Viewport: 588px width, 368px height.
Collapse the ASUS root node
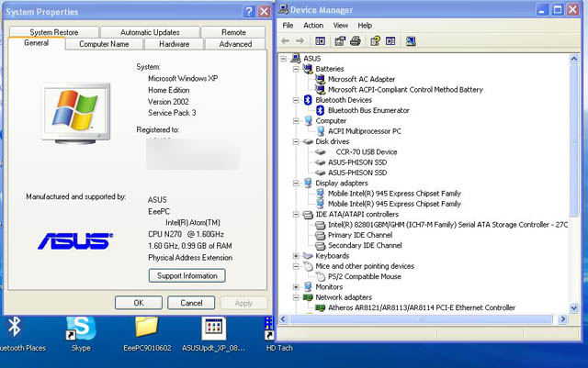[284, 59]
